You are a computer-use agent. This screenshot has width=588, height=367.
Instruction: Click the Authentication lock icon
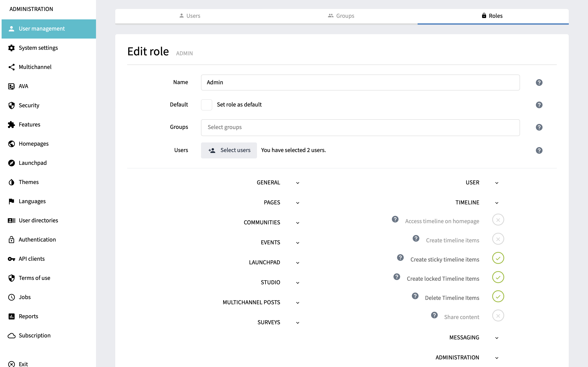(x=11, y=240)
